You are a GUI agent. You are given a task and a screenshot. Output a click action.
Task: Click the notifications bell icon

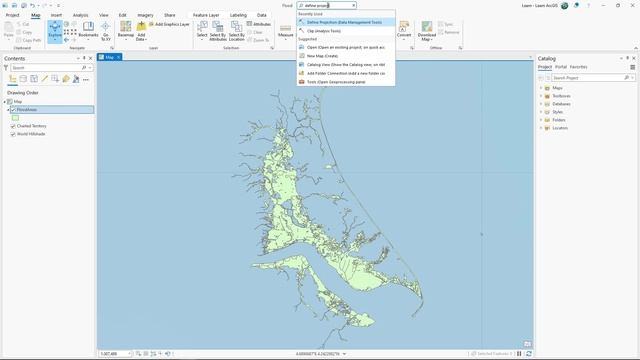point(576,5)
